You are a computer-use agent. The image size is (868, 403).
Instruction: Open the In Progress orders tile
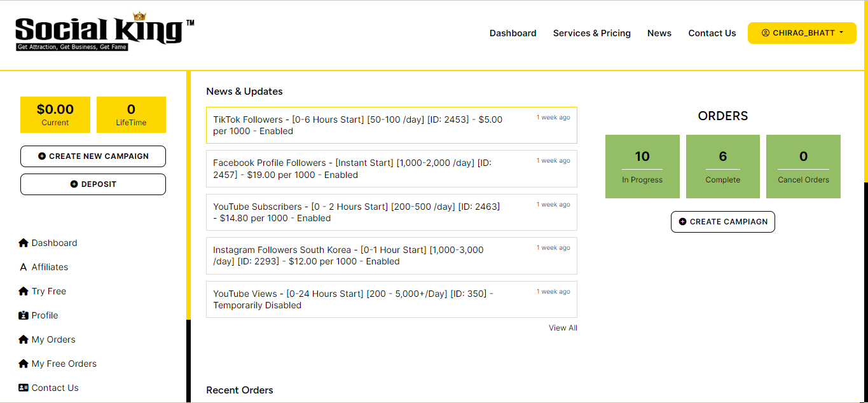coord(642,167)
